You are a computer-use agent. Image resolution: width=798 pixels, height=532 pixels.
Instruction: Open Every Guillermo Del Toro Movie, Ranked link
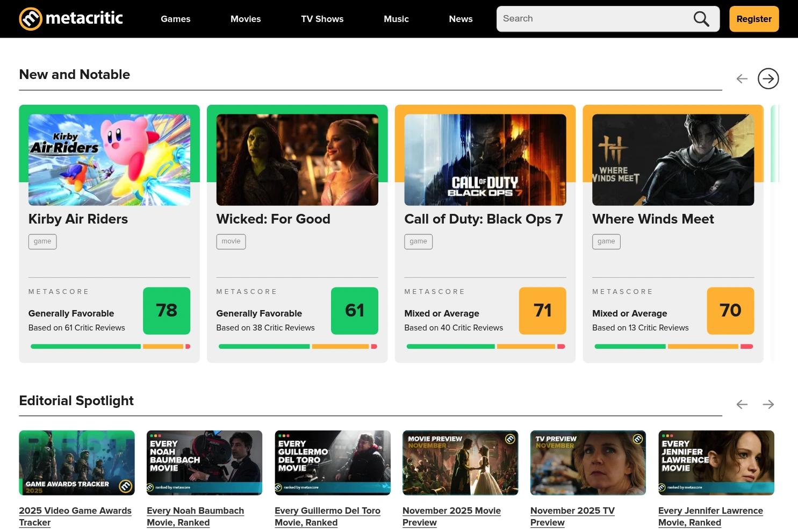(x=327, y=516)
